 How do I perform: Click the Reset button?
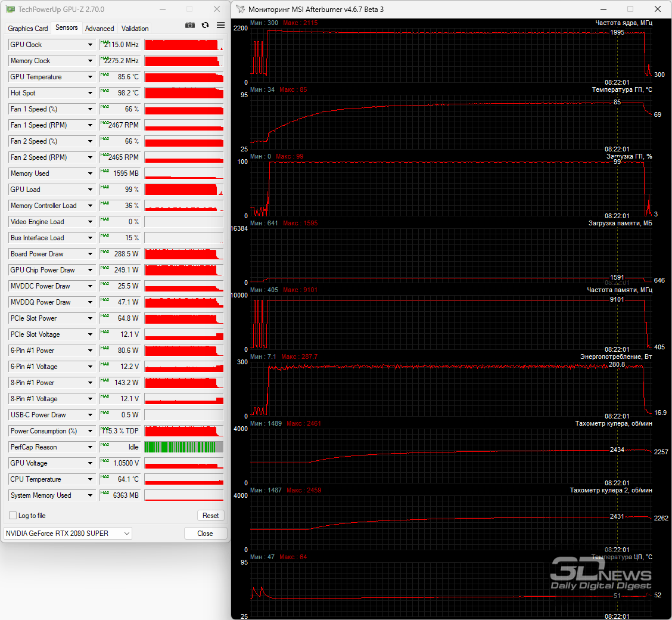pos(210,516)
